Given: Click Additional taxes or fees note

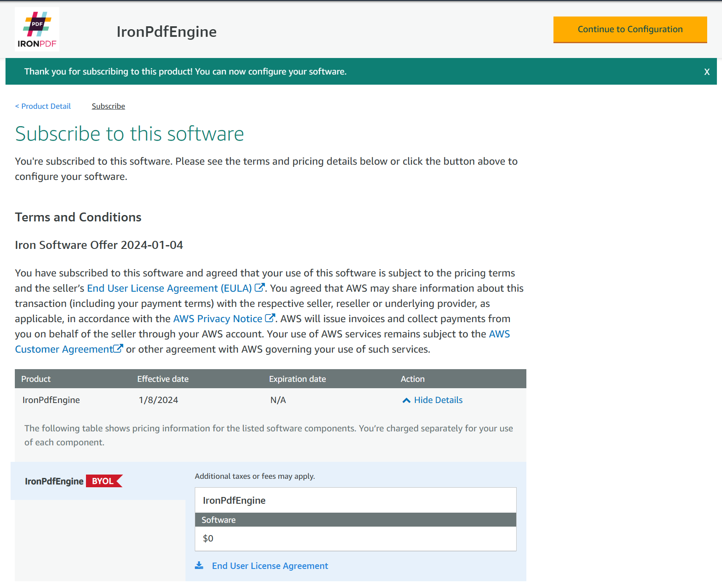Looking at the screenshot, I should [255, 476].
